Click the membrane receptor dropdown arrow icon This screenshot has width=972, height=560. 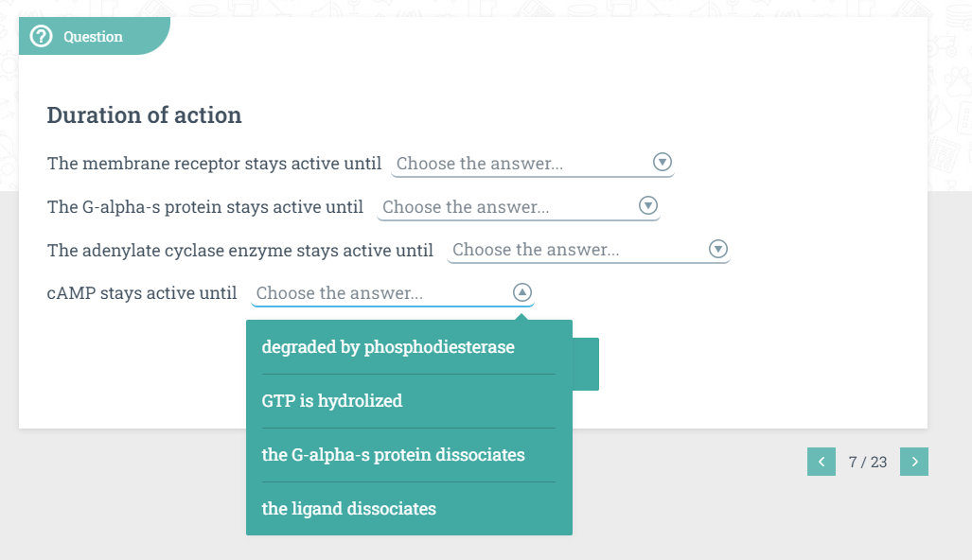coord(663,162)
